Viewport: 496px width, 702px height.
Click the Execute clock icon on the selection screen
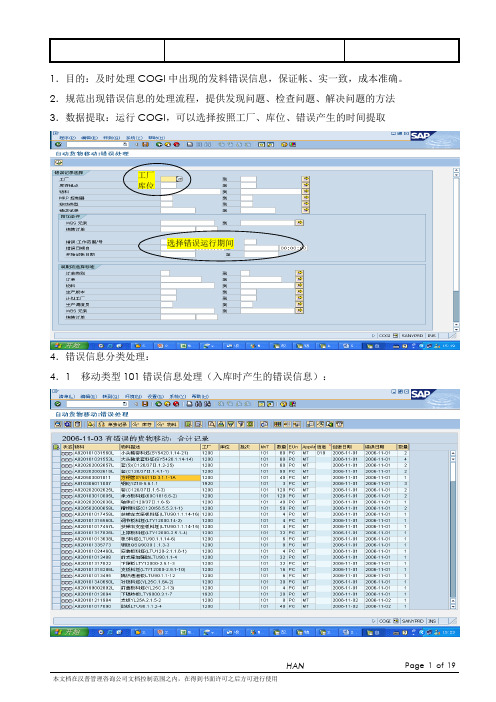[x=58, y=163]
